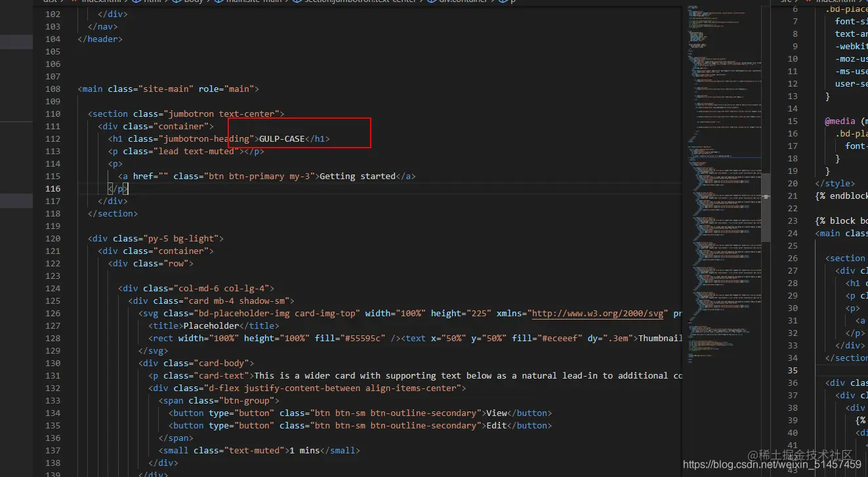The height and width of the screenshot is (477, 868).
Task: Select the "jumbotron text-center" class value
Action: click(224, 114)
